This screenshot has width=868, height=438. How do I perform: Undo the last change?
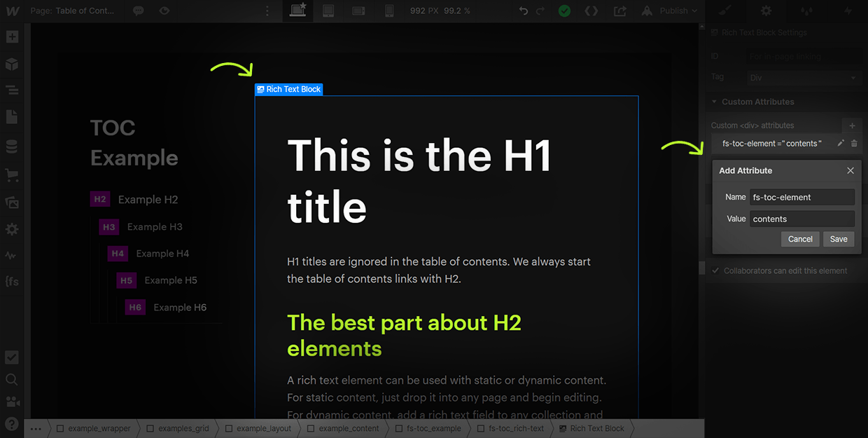523,11
